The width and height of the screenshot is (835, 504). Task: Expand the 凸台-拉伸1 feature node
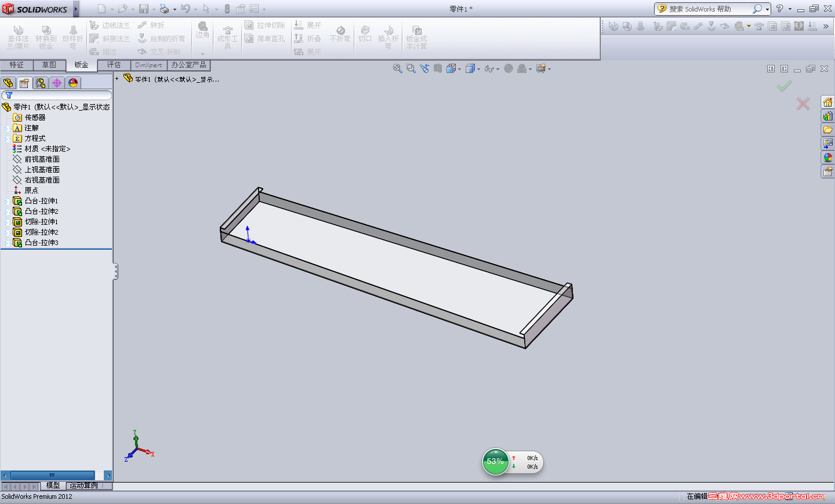(x=6, y=201)
